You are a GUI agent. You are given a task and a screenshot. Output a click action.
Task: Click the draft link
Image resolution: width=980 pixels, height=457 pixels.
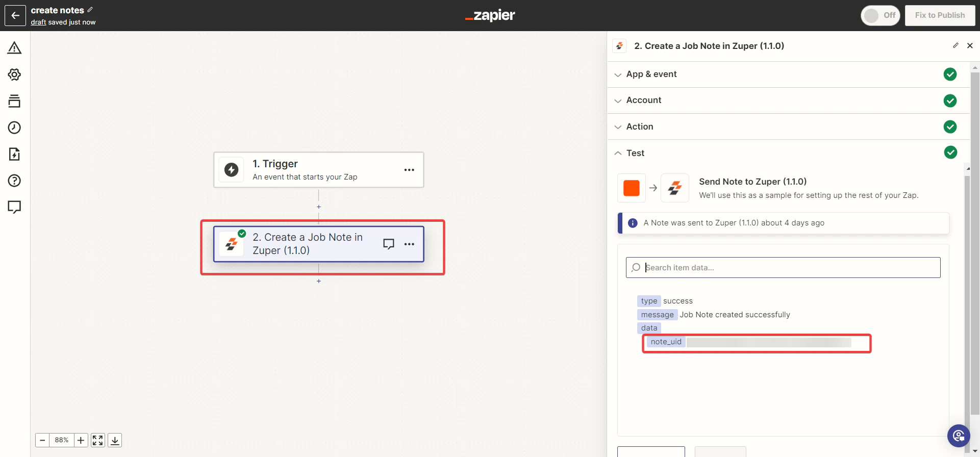click(x=38, y=22)
